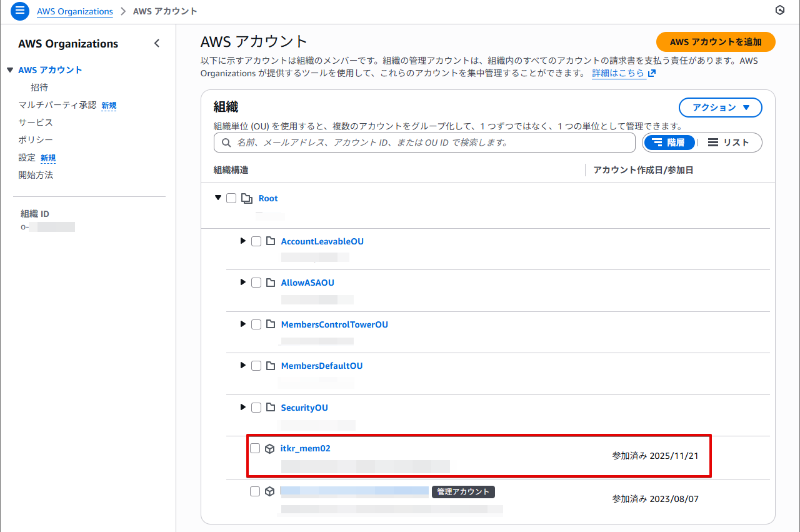This screenshot has width=800, height=532.
Task: Check the Root checkbox
Action: point(231,198)
